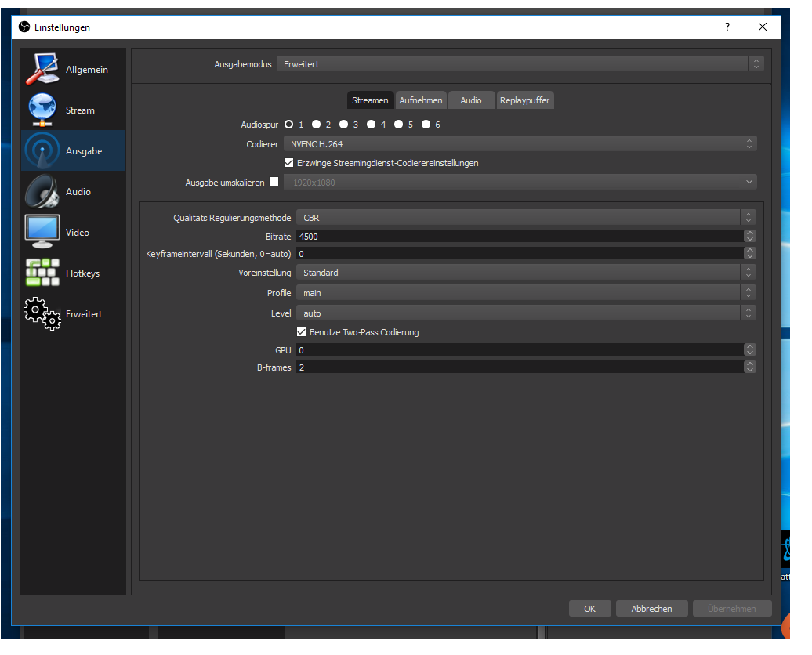Select the Stream globe icon in sidebar
This screenshot has width=812, height=655.
(42, 110)
